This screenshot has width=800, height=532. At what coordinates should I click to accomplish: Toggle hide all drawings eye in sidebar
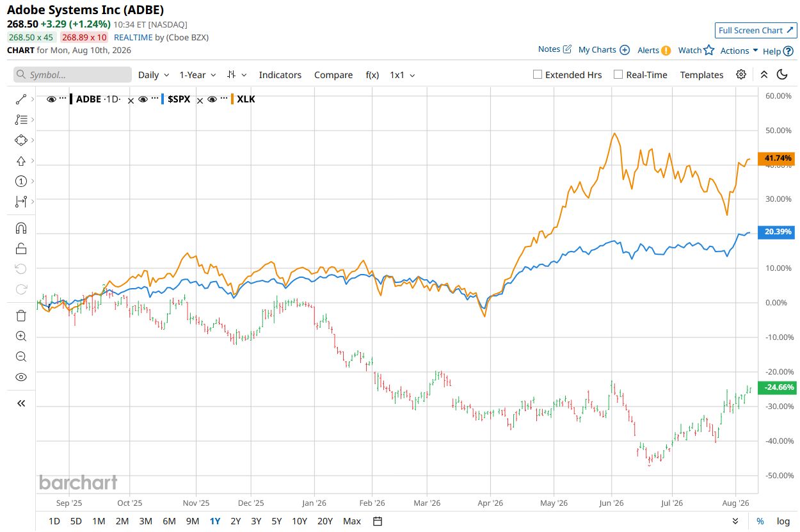[x=21, y=377]
